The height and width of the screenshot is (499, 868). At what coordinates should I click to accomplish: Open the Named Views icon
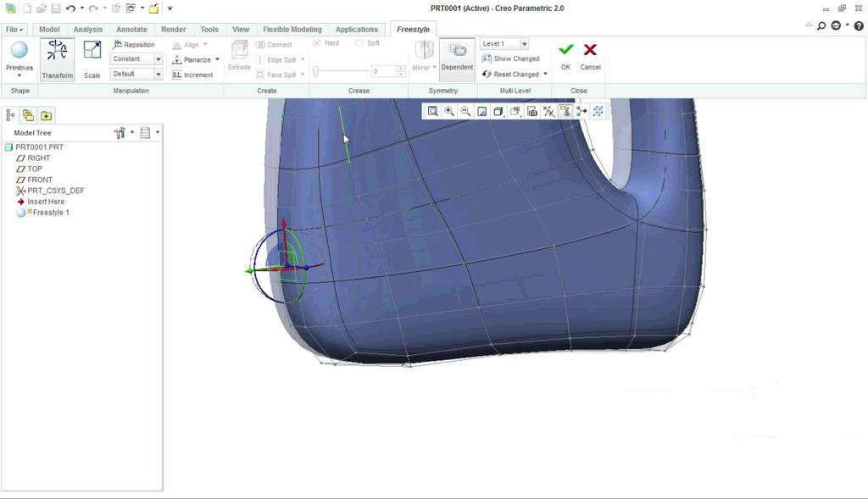[x=515, y=111]
